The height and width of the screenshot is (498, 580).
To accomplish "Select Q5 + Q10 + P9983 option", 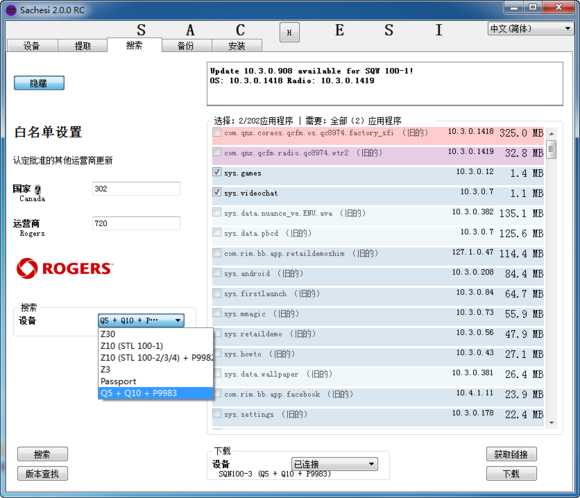I will pyautogui.click(x=156, y=393).
